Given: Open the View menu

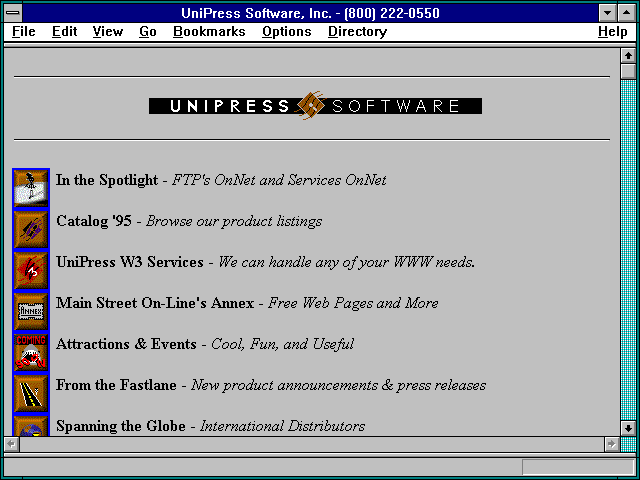Looking at the screenshot, I should coord(107,31).
